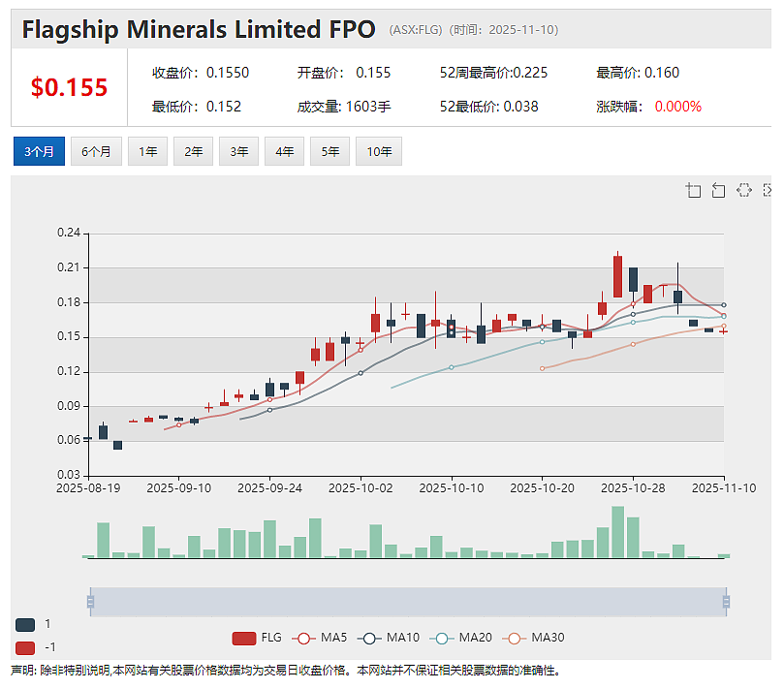This screenshot has width=784, height=689.
Task: Hide the MA20 moving average legend
Action: pyautogui.click(x=460, y=638)
